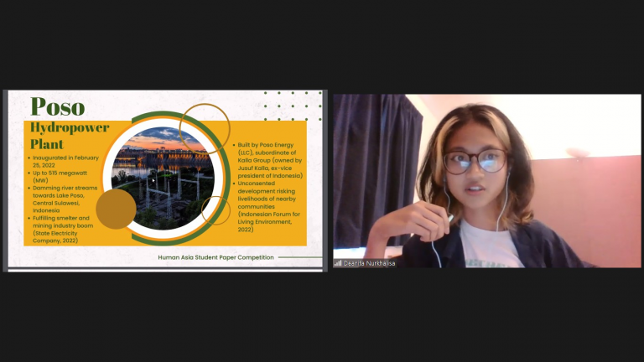The image size is (644, 362).
Task: Click the outlined brown circle above photo
Action: pyautogui.click(x=205, y=127)
